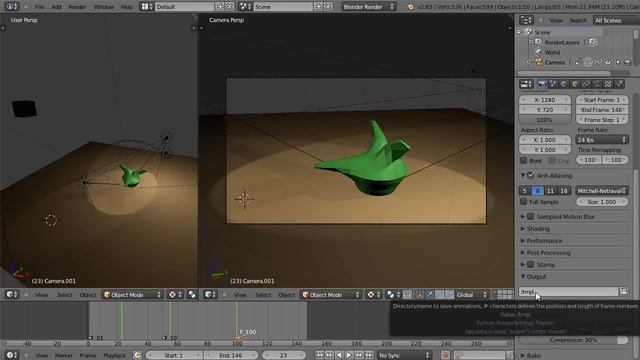Screen dimensions: 640x360
Task: Open the Scene properties tab
Action: tap(553, 84)
